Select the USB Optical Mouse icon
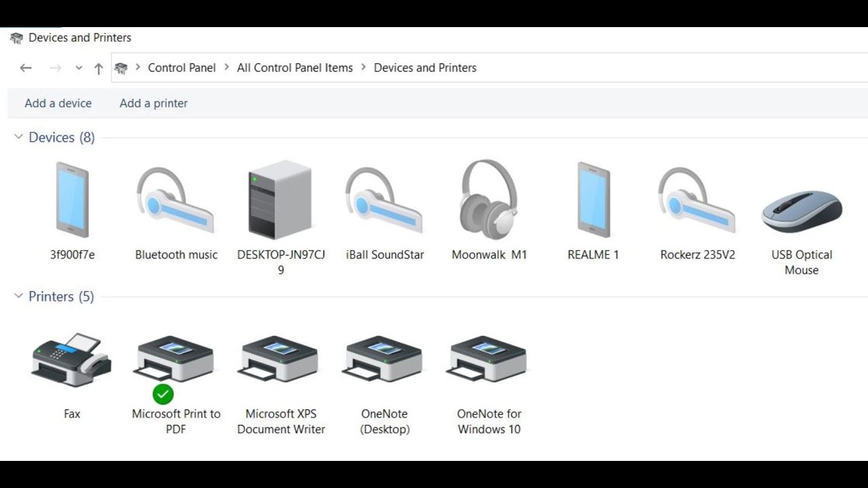Image resolution: width=868 pixels, height=488 pixels. [x=802, y=211]
